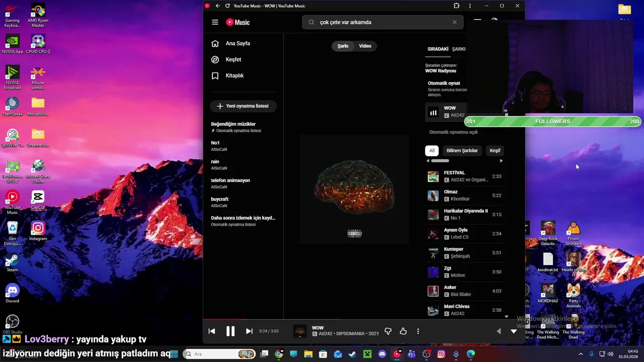The width and height of the screenshot is (644, 362).
Task: Open kordinat.txt file on desktop
Action: (x=548, y=262)
